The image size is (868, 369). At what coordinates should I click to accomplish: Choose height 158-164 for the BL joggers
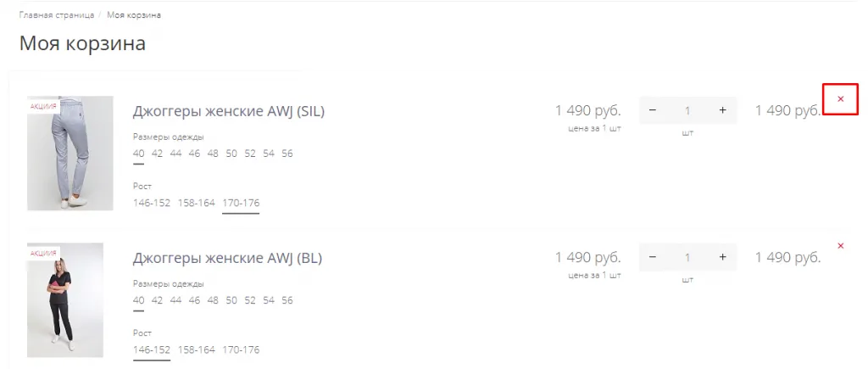pos(196,349)
